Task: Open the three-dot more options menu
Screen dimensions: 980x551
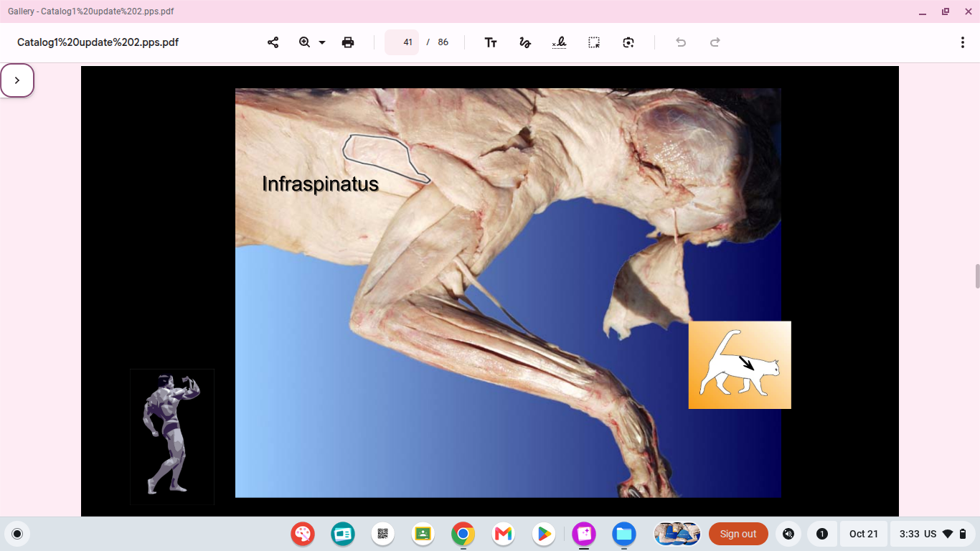Action: [x=963, y=42]
